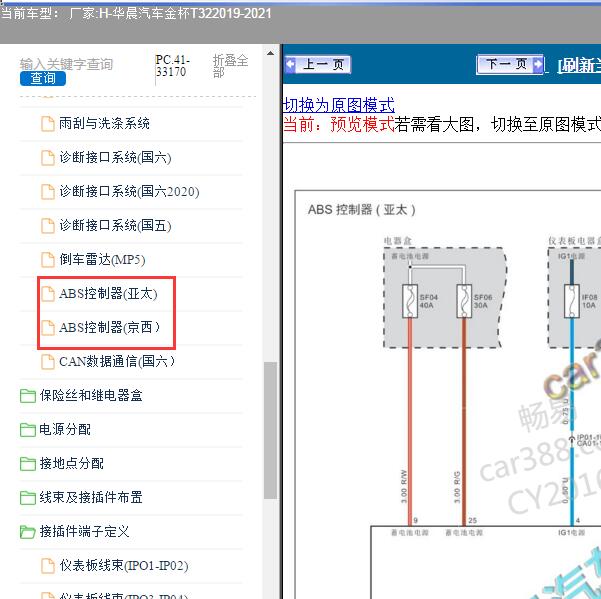The width and height of the screenshot is (601, 599).
Task: Click page icon beside CAN数据通信(国六)
Action: point(48,362)
